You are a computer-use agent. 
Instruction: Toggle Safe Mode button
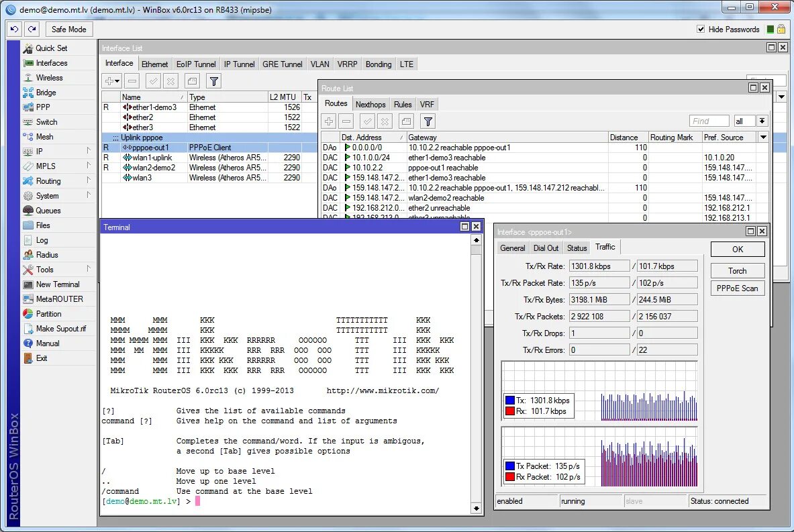pyautogui.click(x=69, y=30)
